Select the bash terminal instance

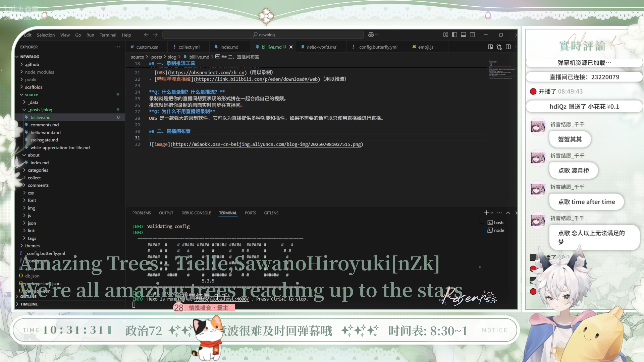pos(496,223)
